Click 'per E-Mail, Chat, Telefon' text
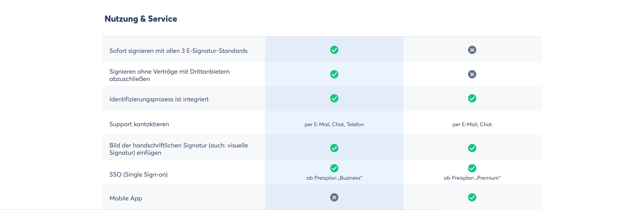The height and width of the screenshot is (210, 644). pos(334,124)
